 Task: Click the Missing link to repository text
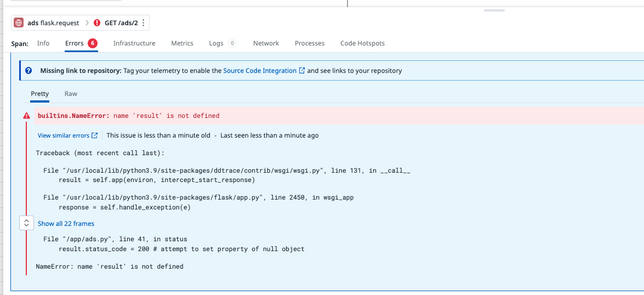click(81, 71)
